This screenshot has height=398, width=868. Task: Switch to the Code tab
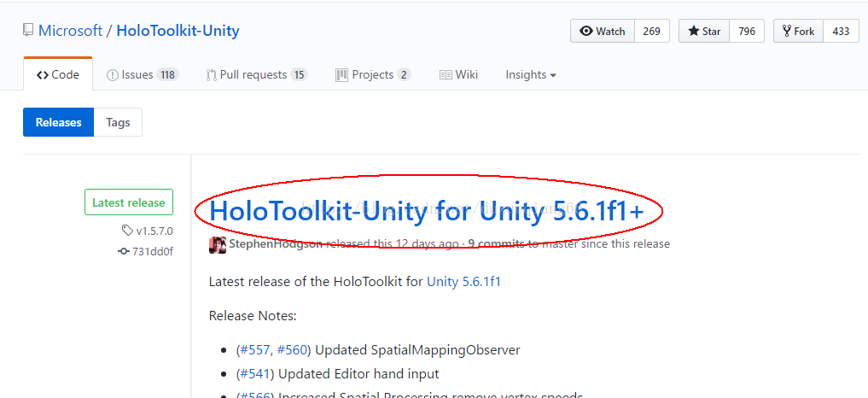click(58, 74)
